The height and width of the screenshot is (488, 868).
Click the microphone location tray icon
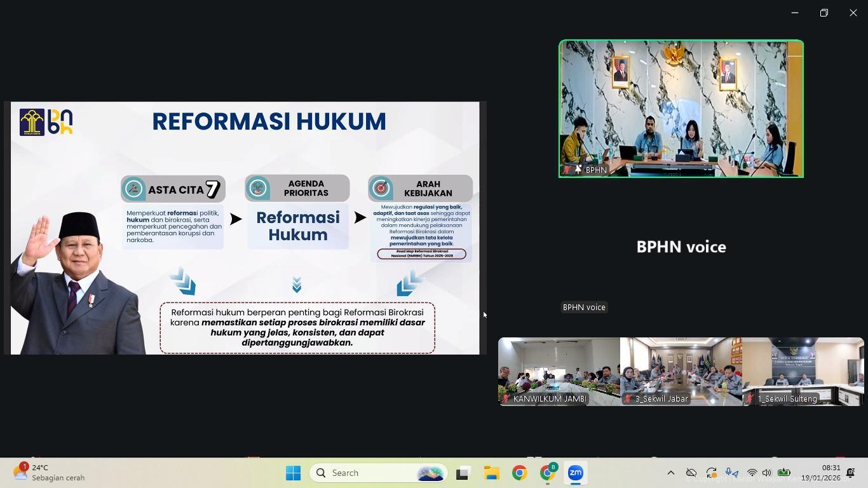(732, 473)
